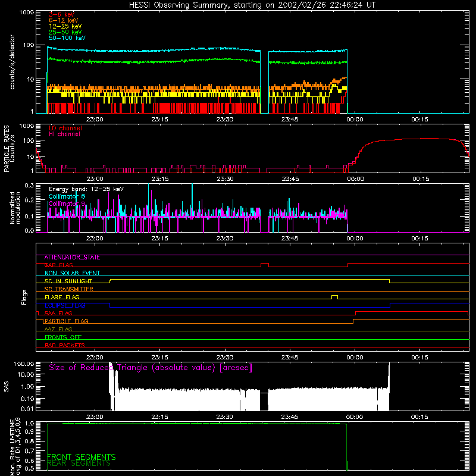Image resolution: width=476 pixels, height=476 pixels.
Task: Click the LO channel legend label
Action: coord(65,128)
